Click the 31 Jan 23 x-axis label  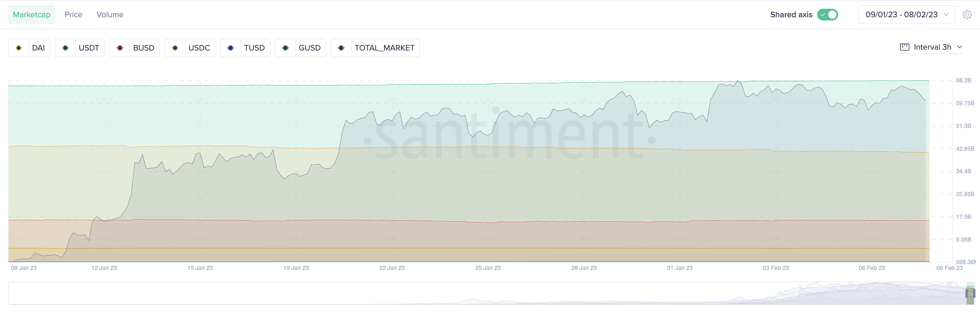tap(680, 268)
